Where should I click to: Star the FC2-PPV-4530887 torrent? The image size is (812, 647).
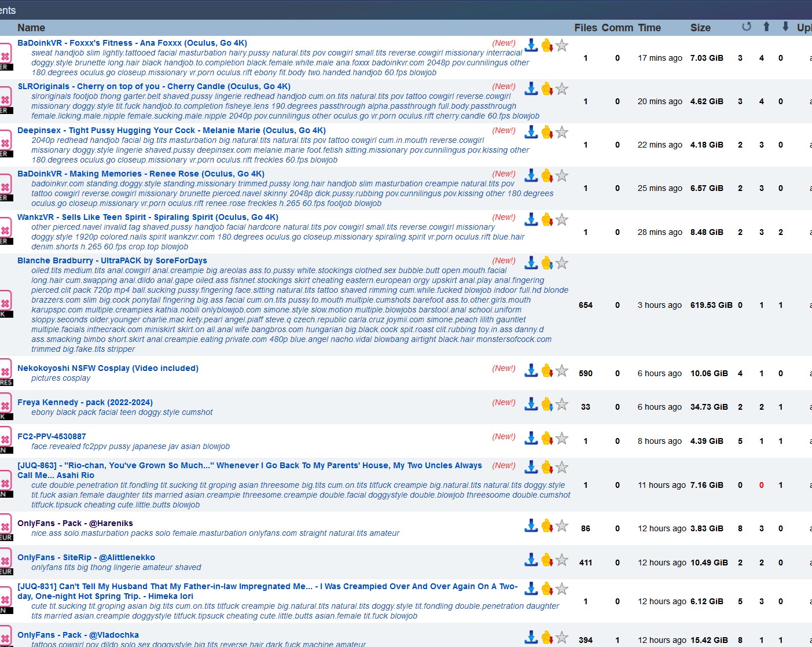[x=562, y=439]
